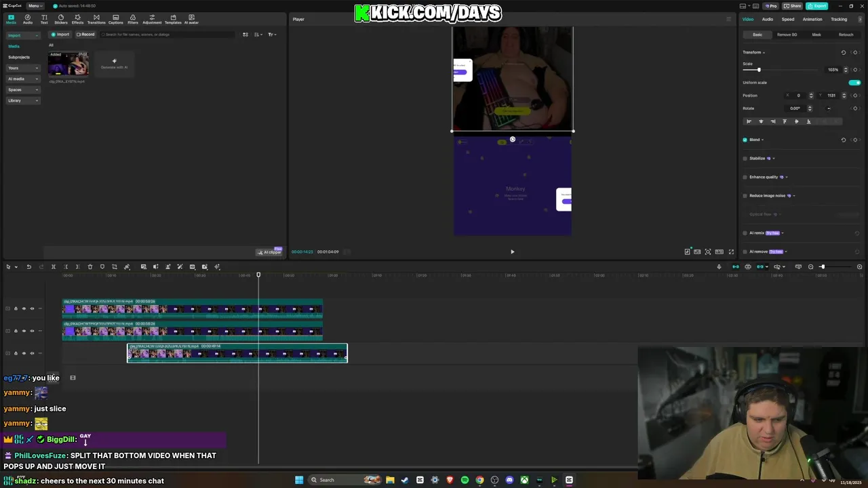
Task: Hide the top video track
Action: [x=24, y=308]
